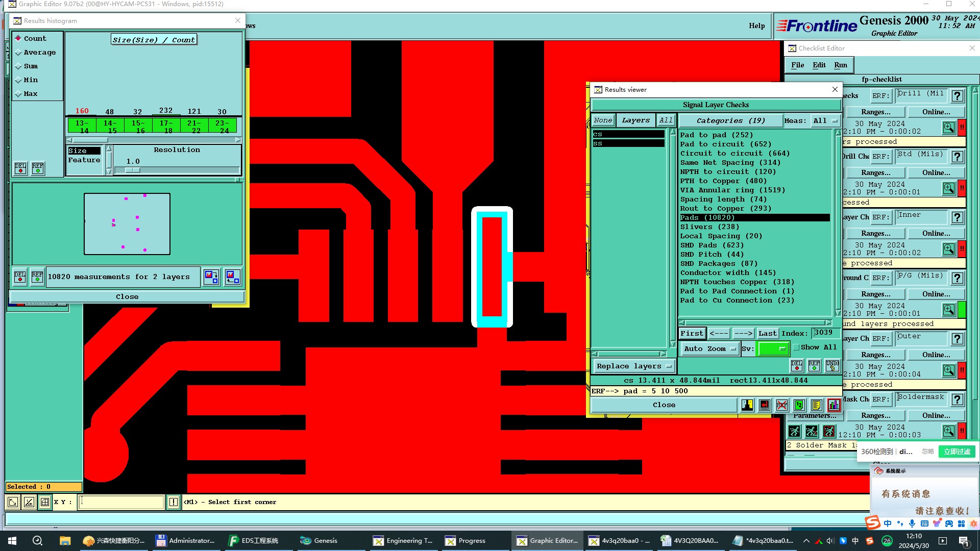Open the Run menu in Checklist Editor
980x551 pixels.
point(841,65)
